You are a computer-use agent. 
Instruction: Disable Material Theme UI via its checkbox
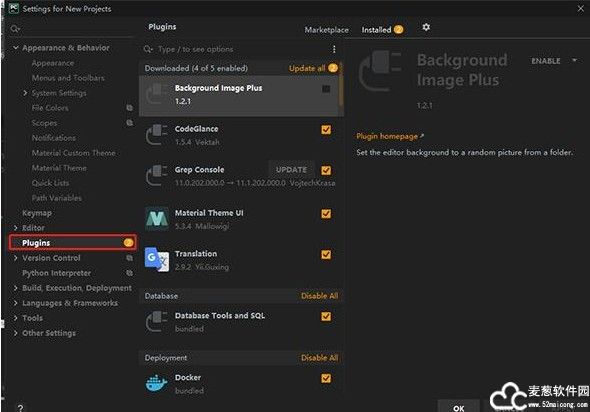pyautogui.click(x=326, y=214)
